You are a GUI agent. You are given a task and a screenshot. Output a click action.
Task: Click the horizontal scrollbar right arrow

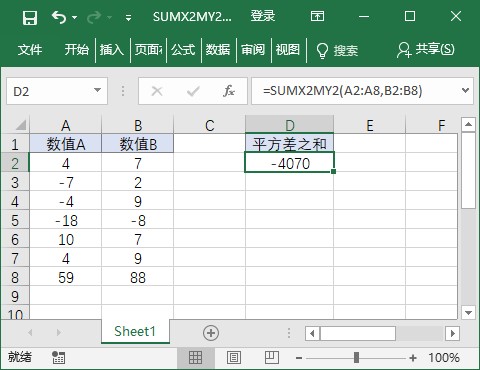(452, 333)
